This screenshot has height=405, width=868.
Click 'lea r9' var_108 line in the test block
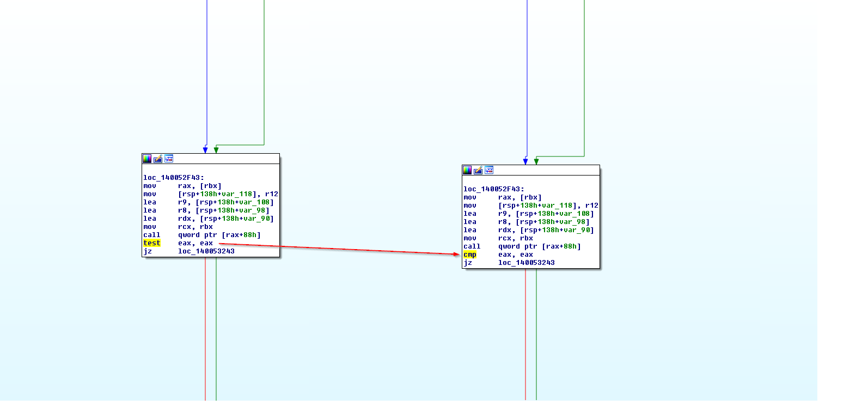(209, 202)
